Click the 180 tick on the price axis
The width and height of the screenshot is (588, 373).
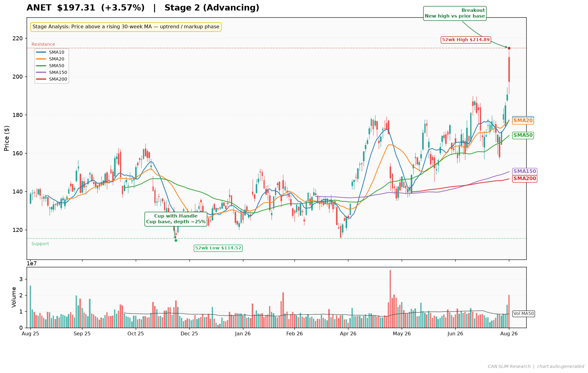[x=18, y=115]
